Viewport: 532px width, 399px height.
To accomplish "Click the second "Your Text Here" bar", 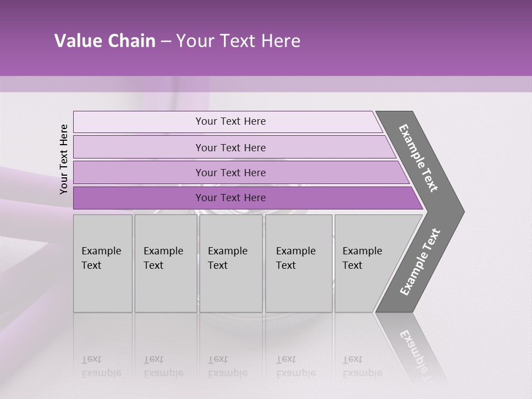I will (230, 147).
